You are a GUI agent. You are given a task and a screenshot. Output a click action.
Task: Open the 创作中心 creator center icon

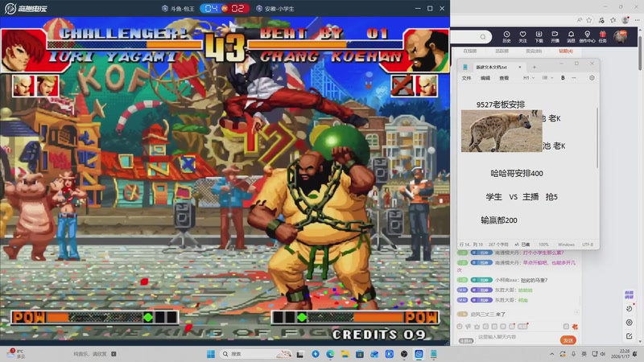click(588, 37)
